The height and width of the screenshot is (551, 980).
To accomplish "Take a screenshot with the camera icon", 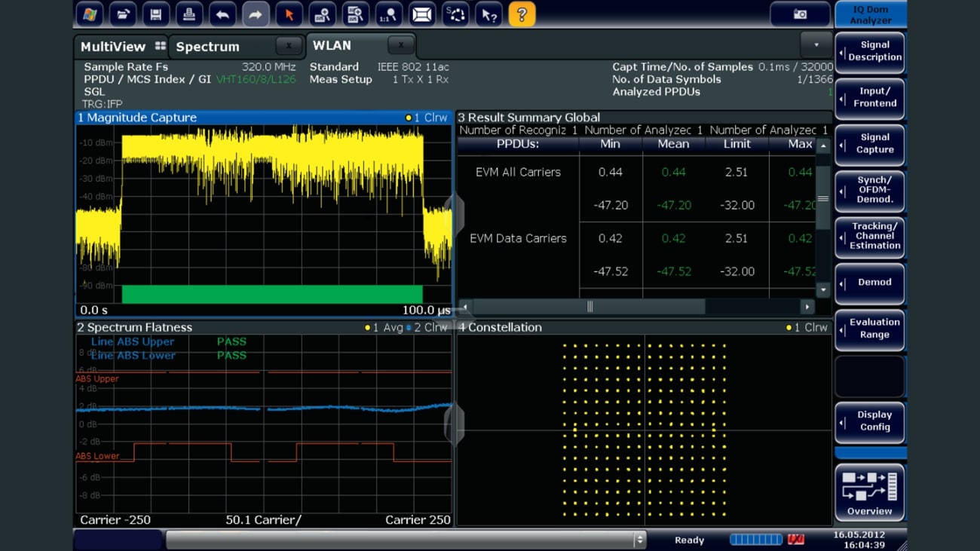I will pos(801,13).
